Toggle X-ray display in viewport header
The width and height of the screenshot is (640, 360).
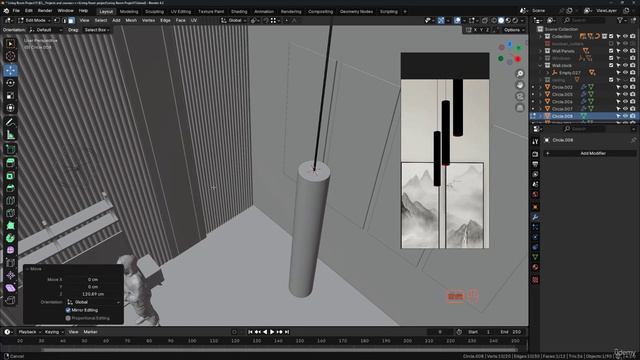[484, 20]
